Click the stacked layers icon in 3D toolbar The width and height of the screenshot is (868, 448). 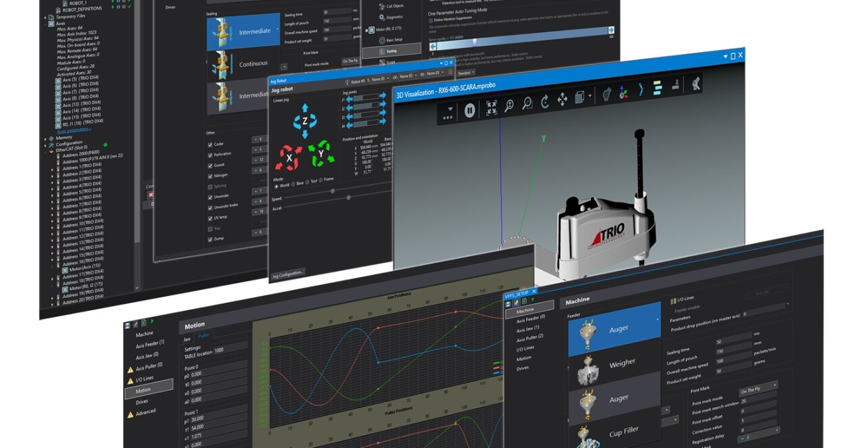(658, 88)
